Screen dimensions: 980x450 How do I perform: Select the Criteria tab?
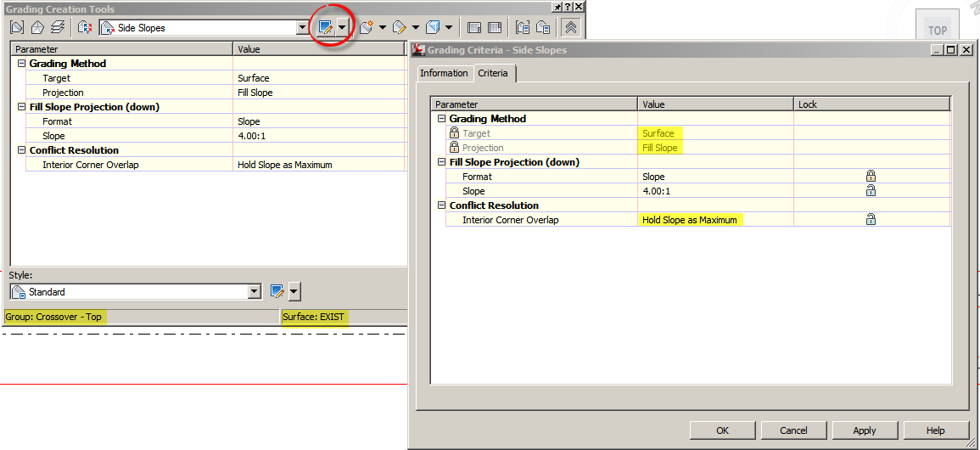493,73
